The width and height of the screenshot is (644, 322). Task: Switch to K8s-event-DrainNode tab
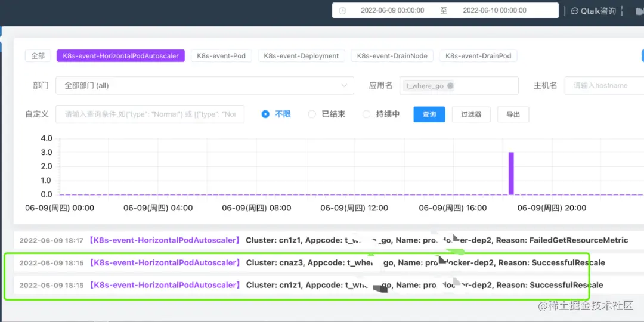[x=392, y=56]
